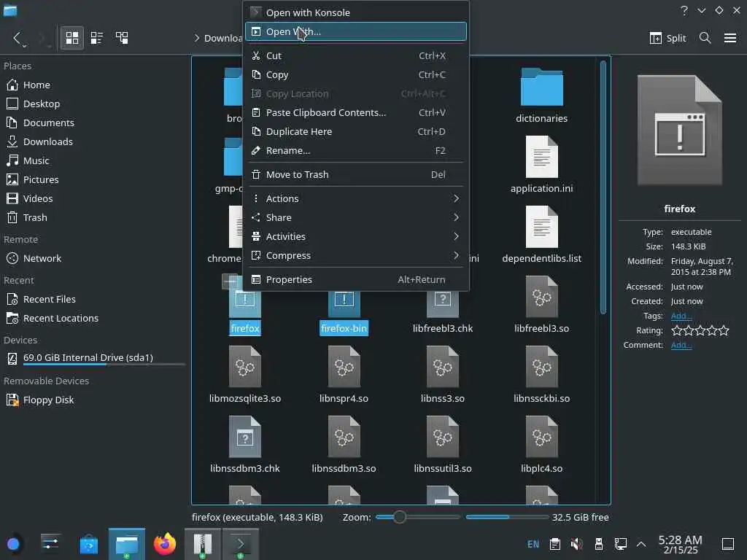The height and width of the screenshot is (560, 747).
Task: Switch to Details tree view mode
Action: coord(122,38)
